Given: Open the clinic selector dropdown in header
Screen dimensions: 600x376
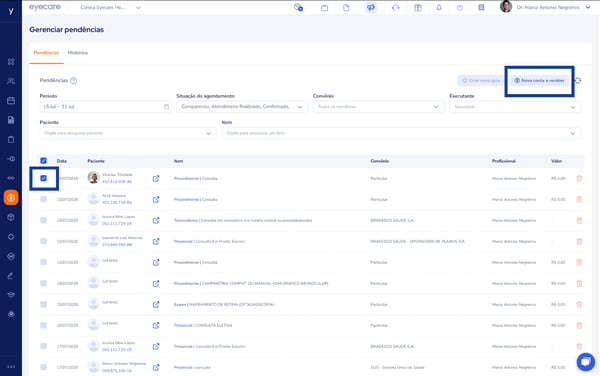Looking at the screenshot, I should [x=110, y=8].
